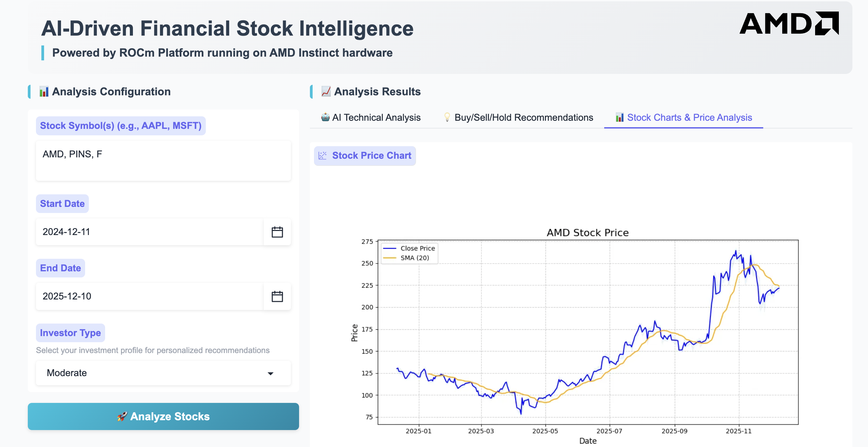
Task: Click the Start Date field 2024-12-11
Action: click(x=149, y=232)
